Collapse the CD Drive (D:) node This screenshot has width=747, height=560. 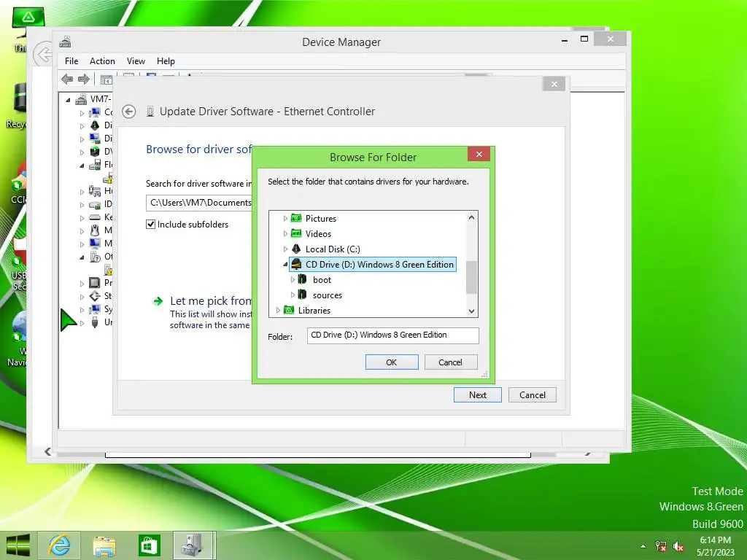tap(285, 264)
